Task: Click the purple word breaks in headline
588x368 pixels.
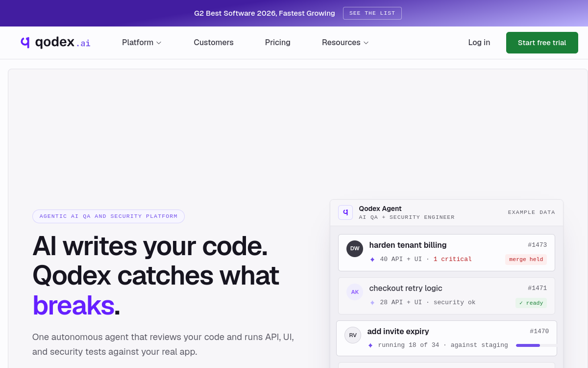Action: pos(73,305)
